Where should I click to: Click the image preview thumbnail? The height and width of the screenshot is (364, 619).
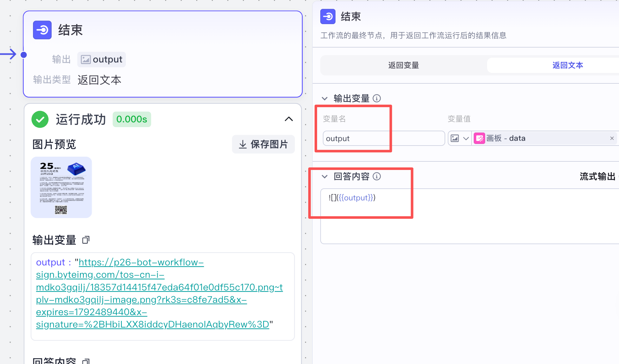[61, 187]
